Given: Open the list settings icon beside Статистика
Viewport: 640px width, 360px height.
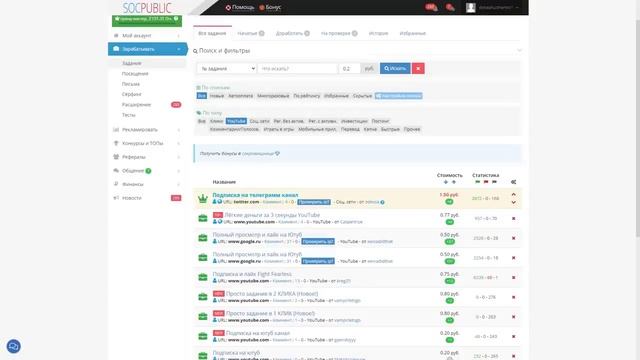Looking at the screenshot, I should 513,182.
